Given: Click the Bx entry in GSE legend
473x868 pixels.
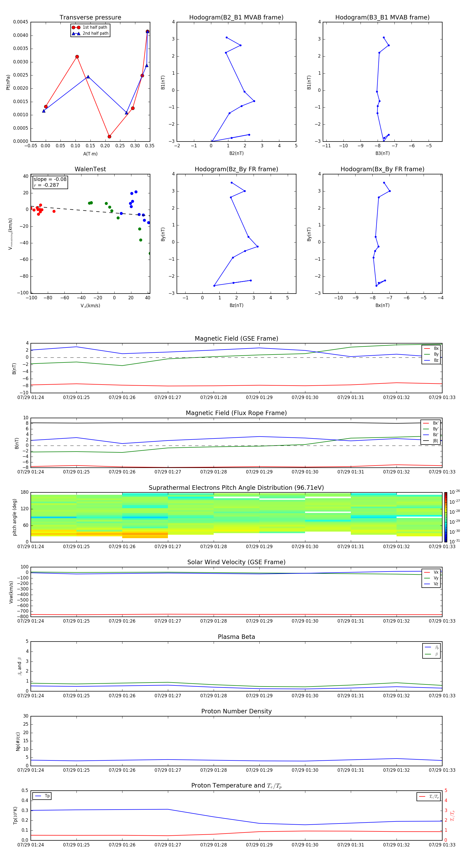Looking at the screenshot, I should (x=431, y=349).
